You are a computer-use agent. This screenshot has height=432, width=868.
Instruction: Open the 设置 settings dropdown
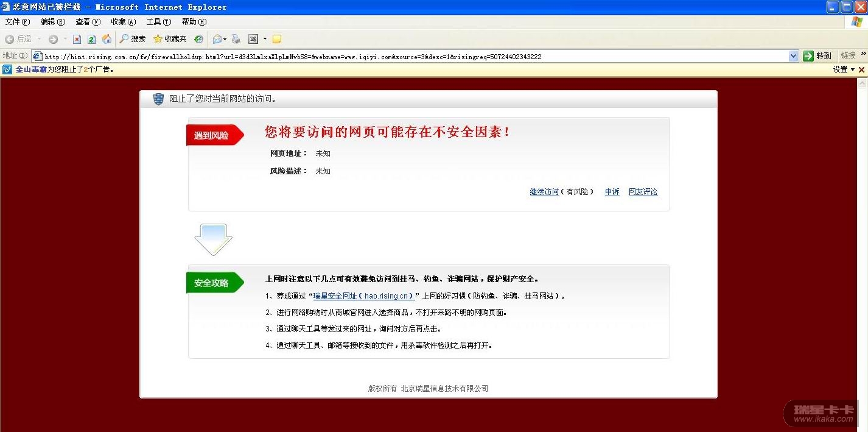tap(844, 69)
